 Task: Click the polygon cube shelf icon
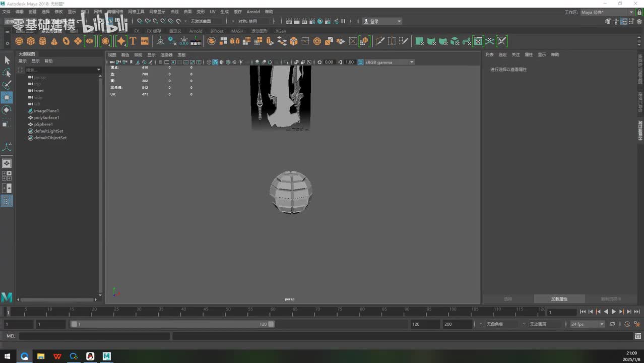point(31,41)
